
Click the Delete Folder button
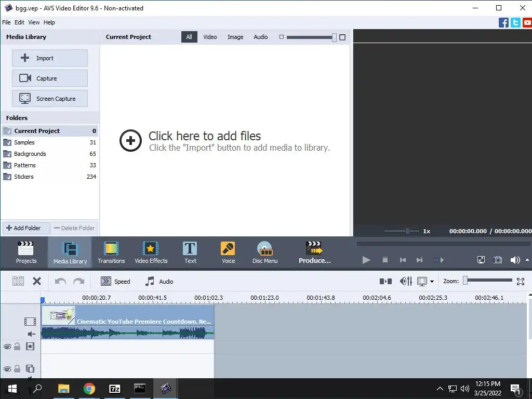coord(75,228)
